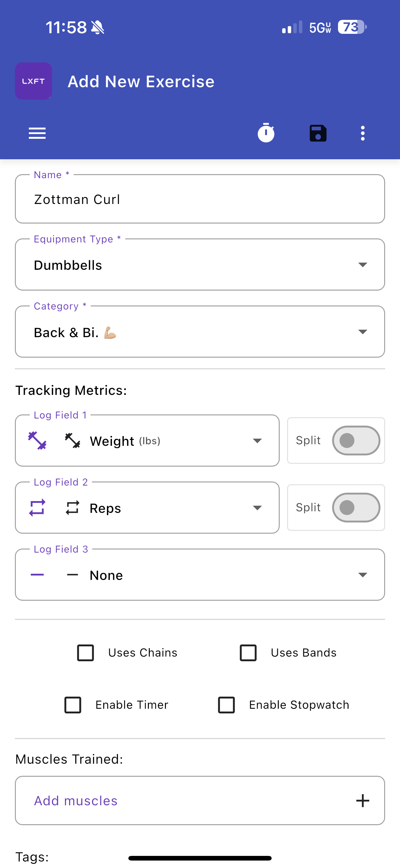Open the three-dot overflow menu
The height and width of the screenshot is (868, 400).
[x=362, y=133]
